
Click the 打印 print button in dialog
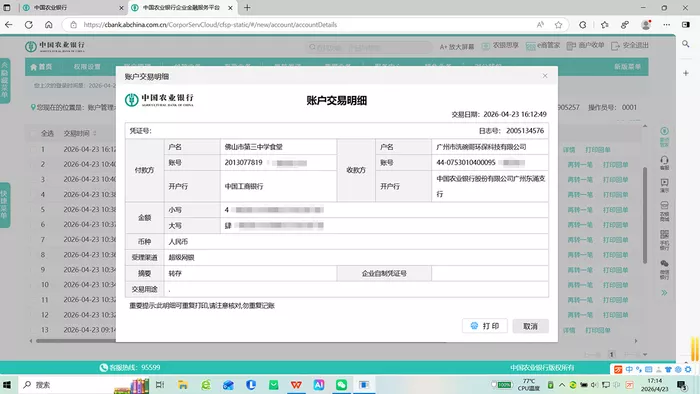pos(485,326)
